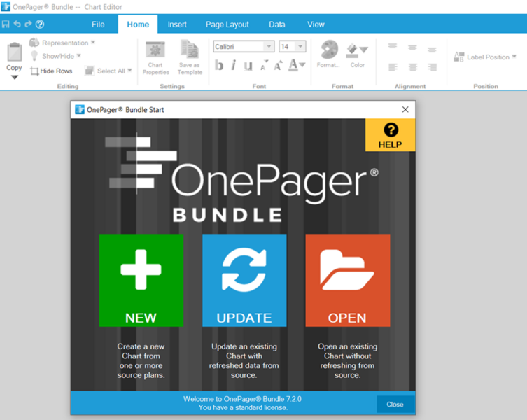Viewport: 527px width, 420px height.
Task: Click 'Welcome to OnePager® Bundle 7.2.0' text
Action: (242, 399)
